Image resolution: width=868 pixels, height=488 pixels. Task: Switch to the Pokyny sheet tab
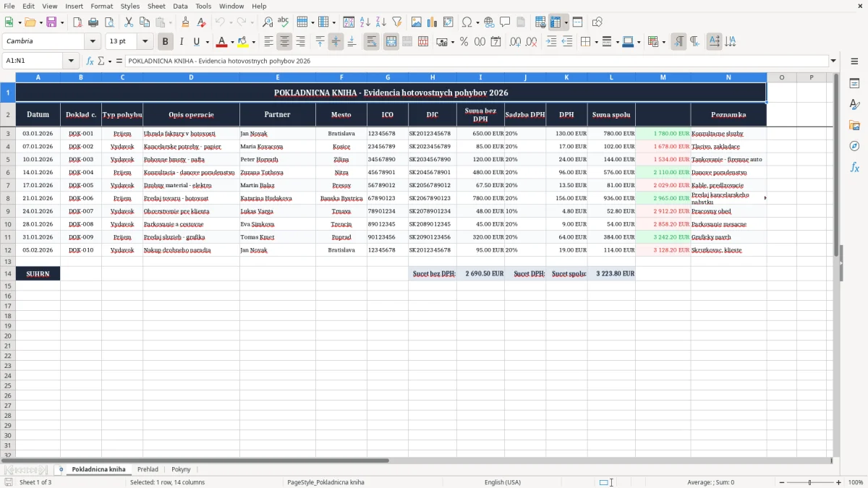[x=181, y=469]
